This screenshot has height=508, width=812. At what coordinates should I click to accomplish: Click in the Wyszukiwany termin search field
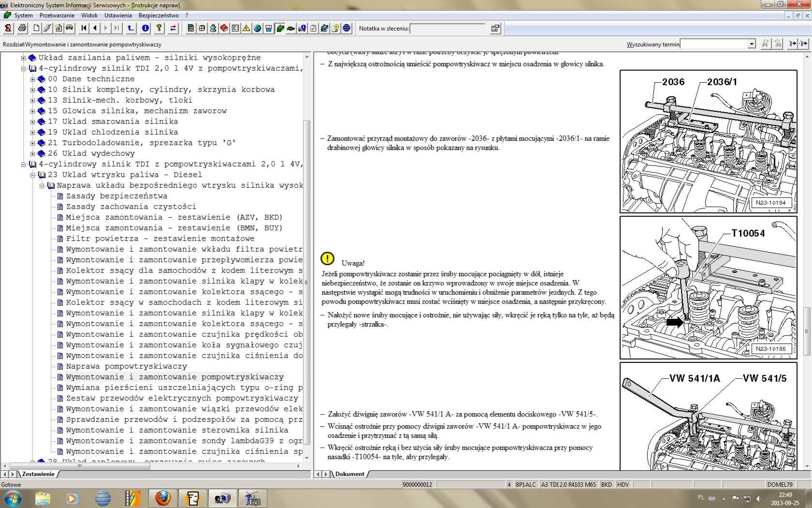(714, 44)
